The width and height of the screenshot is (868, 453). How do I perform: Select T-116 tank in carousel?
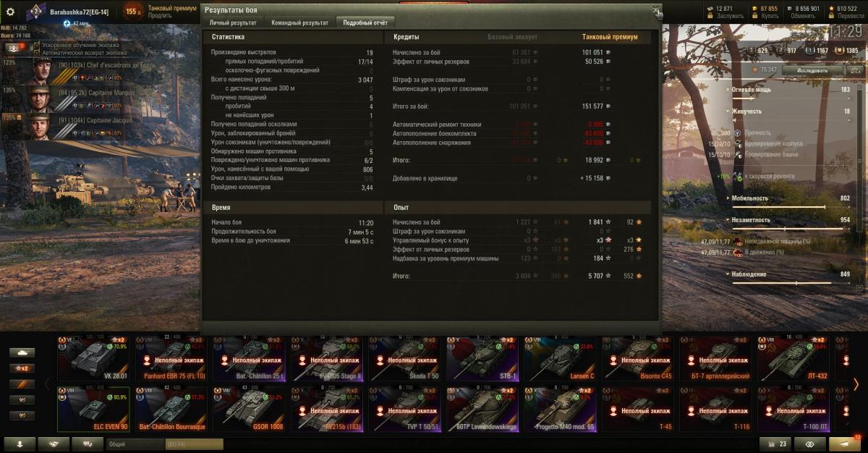pos(715,409)
